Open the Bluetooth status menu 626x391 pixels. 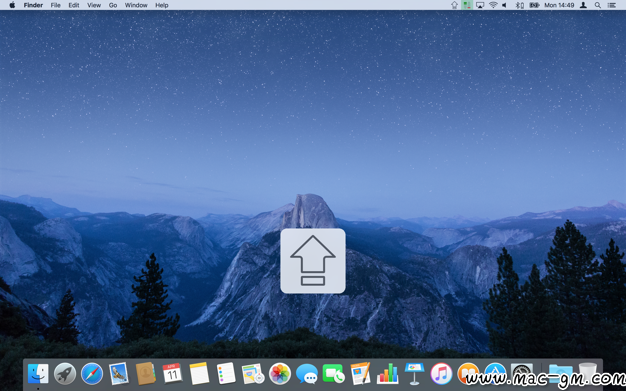tap(519, 5)
